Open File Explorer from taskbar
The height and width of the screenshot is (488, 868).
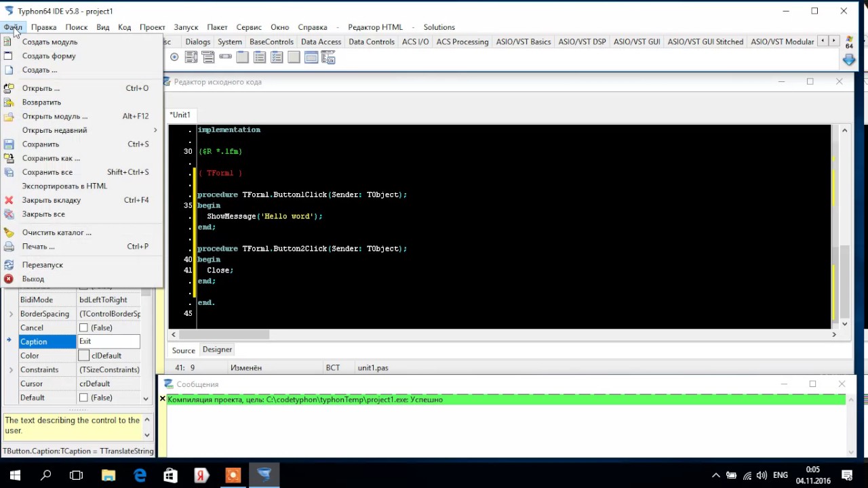[108, 475]
